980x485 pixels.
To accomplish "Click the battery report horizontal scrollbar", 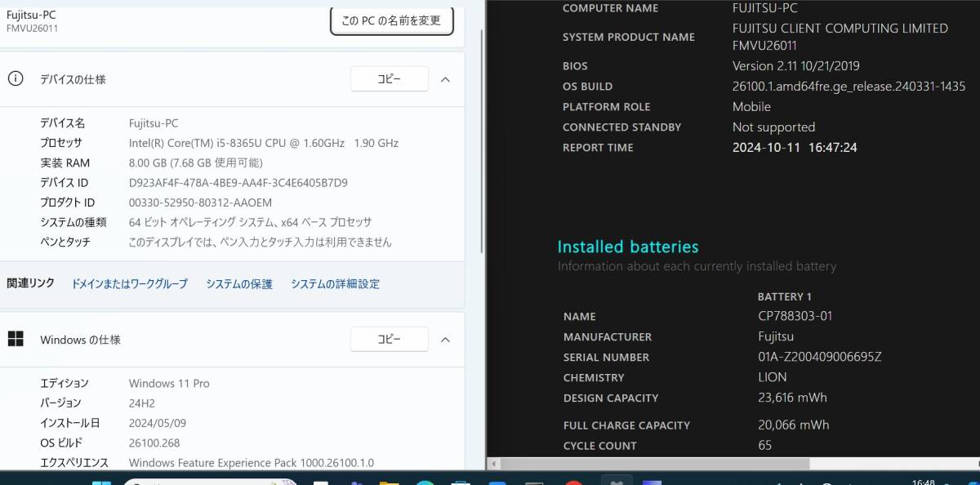I will [653, 463].
